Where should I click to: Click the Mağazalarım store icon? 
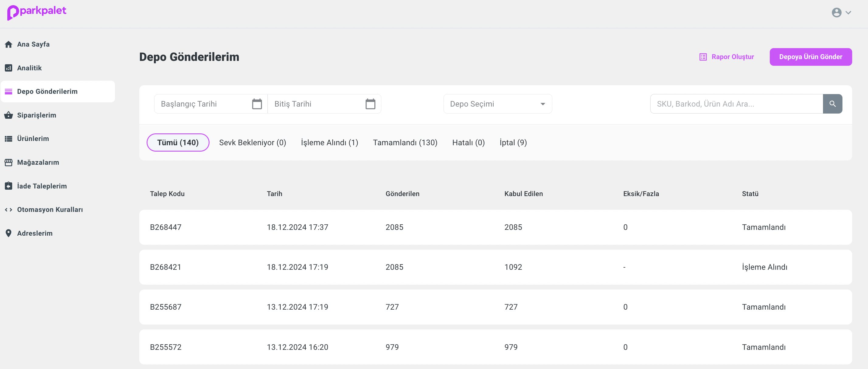click(9, 162)
